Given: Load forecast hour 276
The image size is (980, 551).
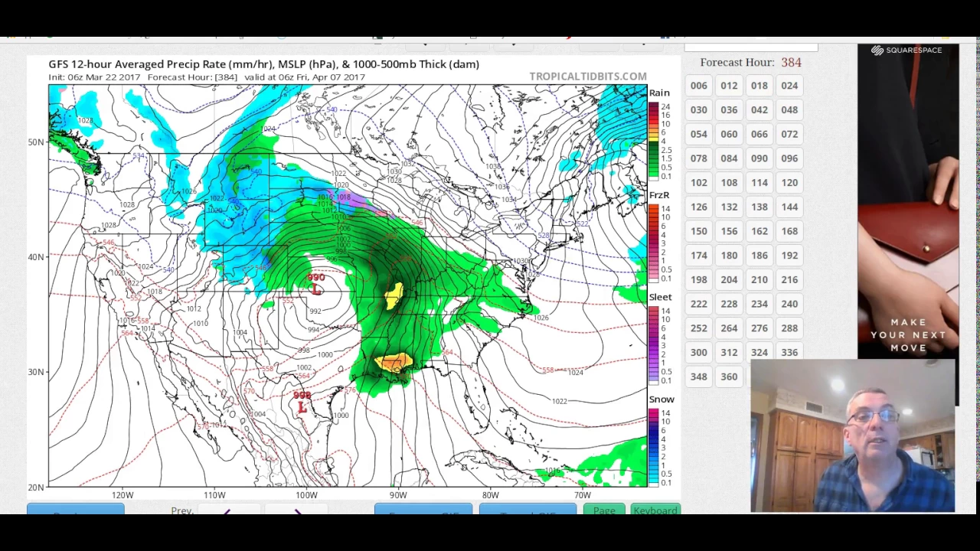Looking at the screenshot, I should (x=759, y=328).
